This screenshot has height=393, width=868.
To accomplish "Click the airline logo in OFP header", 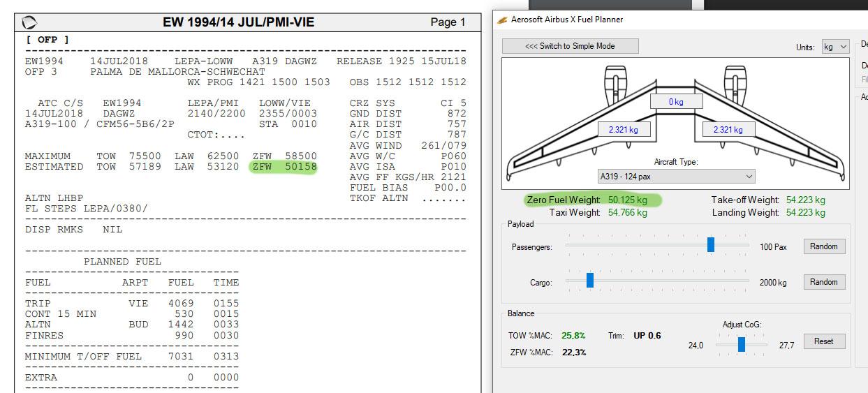I will tap(30, 22).
